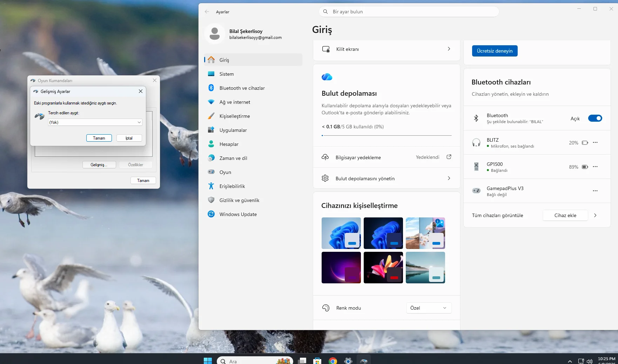Screen dimensions: 618x364
Task: Click the BLITZ headphones icon
Action: pos(476,142)
